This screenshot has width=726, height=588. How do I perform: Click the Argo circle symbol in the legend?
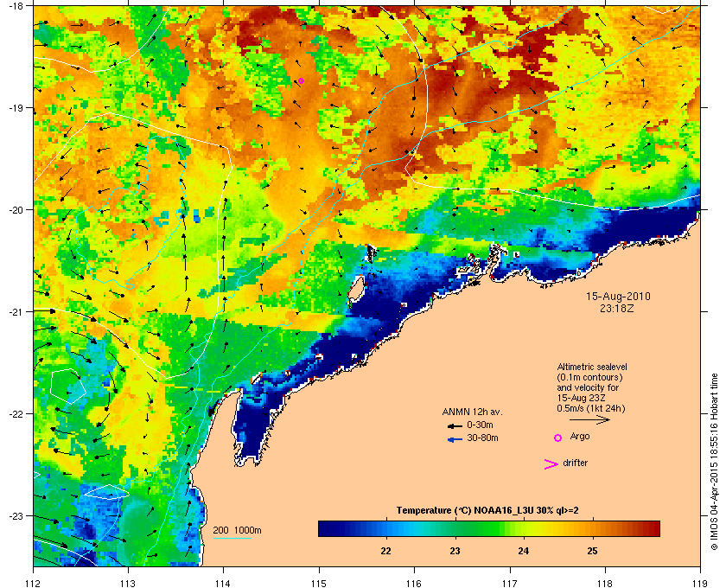click(x=558, y=438)
